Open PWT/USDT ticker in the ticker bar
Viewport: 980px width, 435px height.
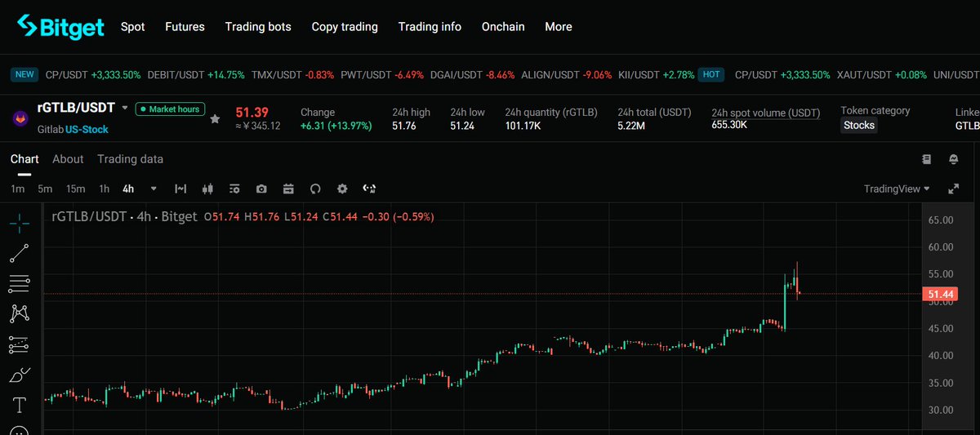[x=382, y=74]
